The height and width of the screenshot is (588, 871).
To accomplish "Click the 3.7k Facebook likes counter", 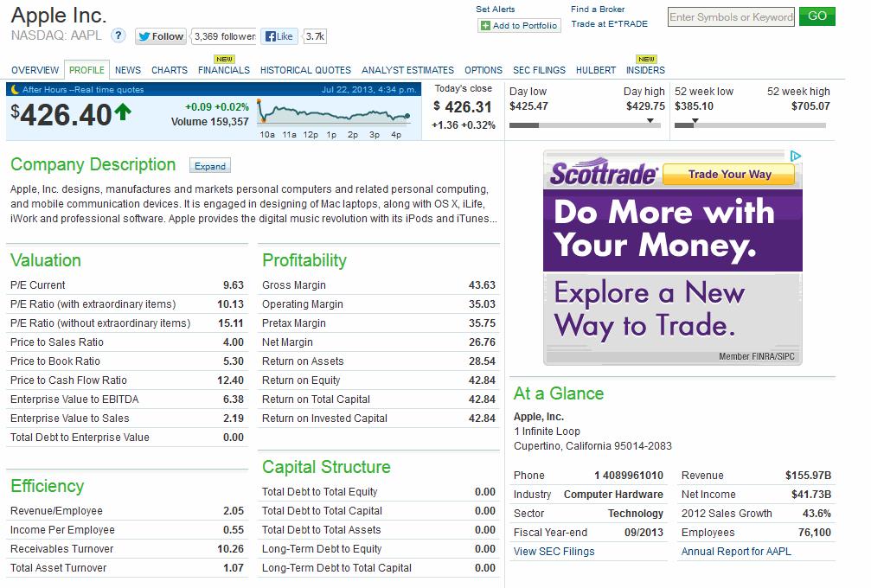I will click(x=315, y=36).
